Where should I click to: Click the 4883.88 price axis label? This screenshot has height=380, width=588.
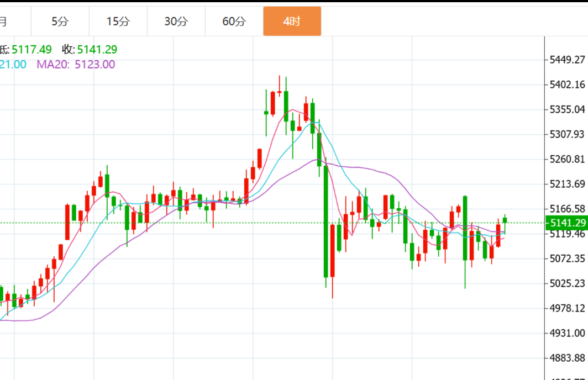point(567,358)
